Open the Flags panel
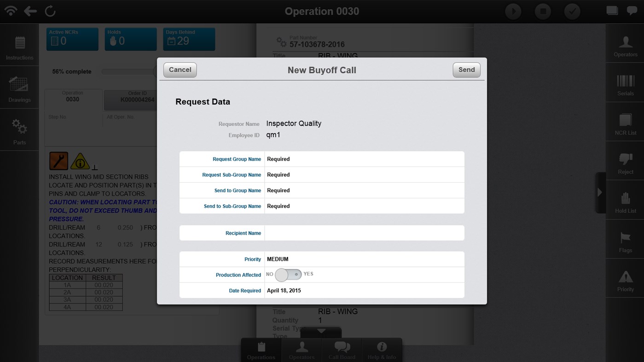Image resolution: width=644 pixels, height=362 pixels. click(625, 242)
